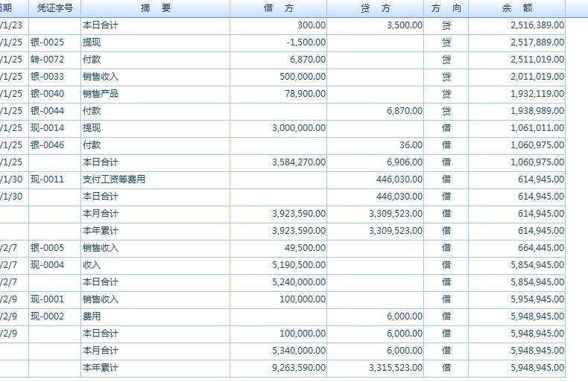
Task: Click balance 2,011,019.00
Action: point(537,77)
